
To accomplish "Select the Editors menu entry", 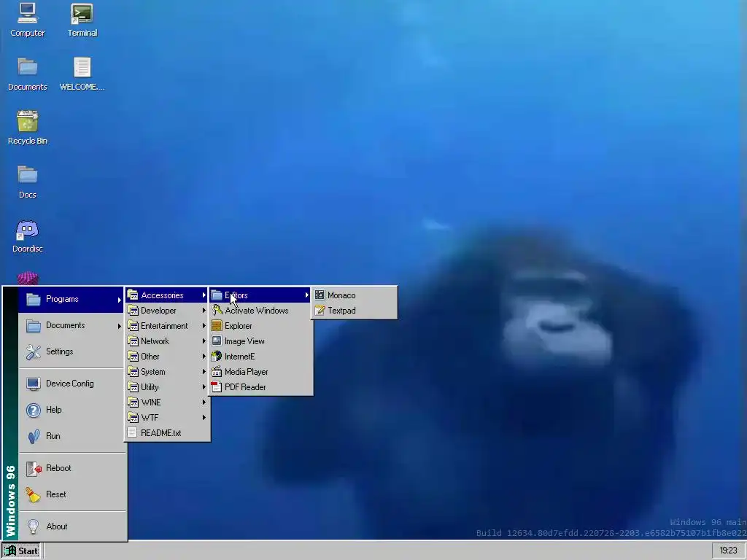I will coord(260,295).
